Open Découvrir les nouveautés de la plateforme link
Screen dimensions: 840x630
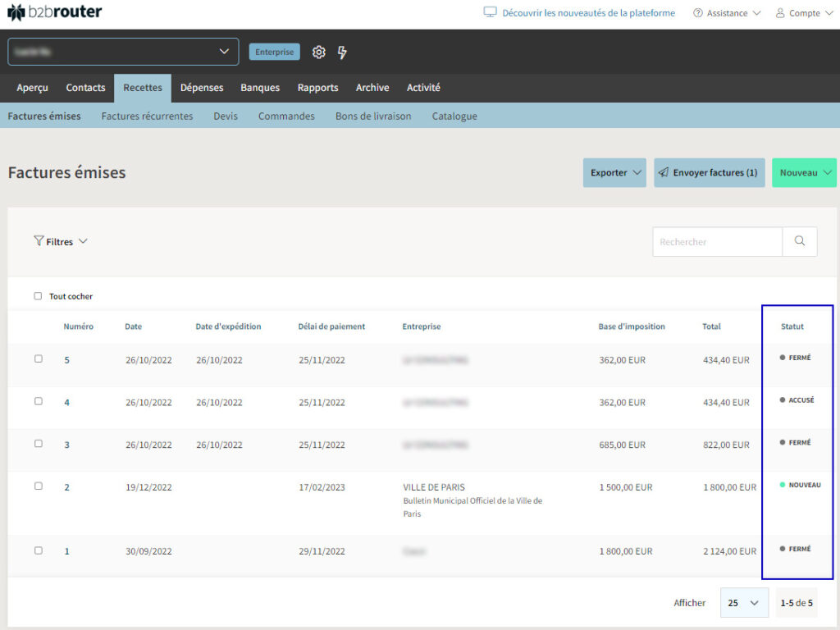[x=588, y=13]
